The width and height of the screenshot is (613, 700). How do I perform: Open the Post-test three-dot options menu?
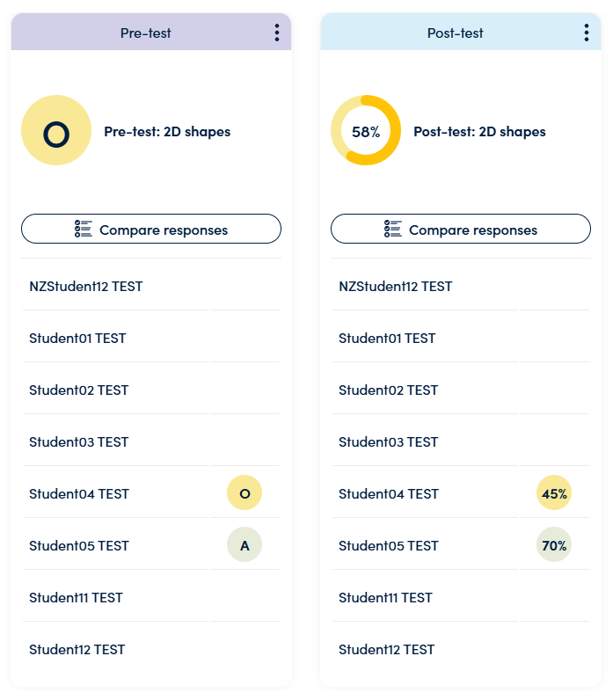coord(587,33)
